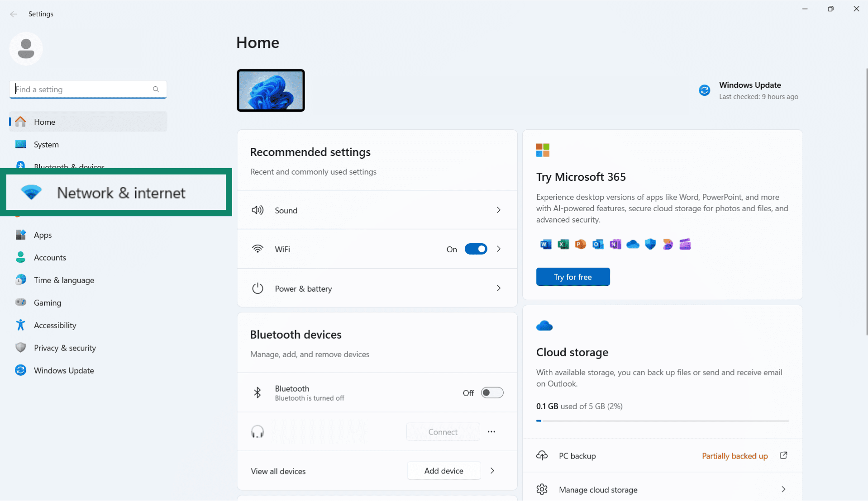Click the search magnifier icon
The height and width of the screenshot is (501, 868).
(x=156, y=90)
